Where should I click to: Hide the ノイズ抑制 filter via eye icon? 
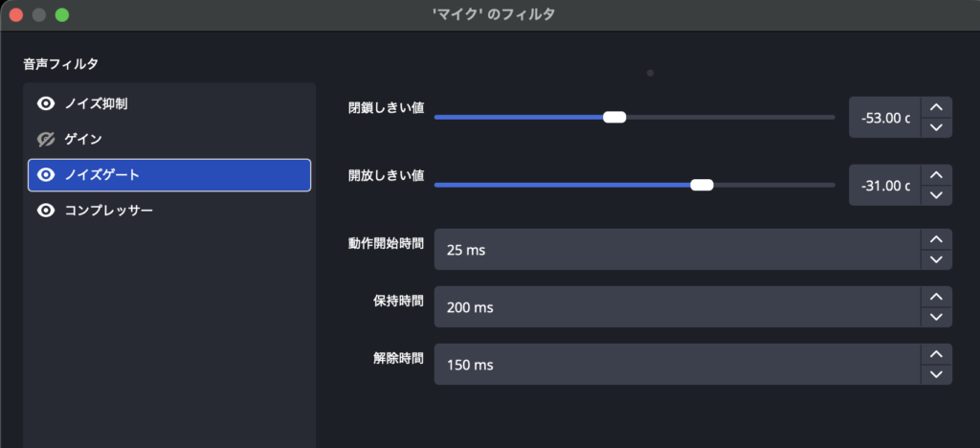[x=45, y=103]
